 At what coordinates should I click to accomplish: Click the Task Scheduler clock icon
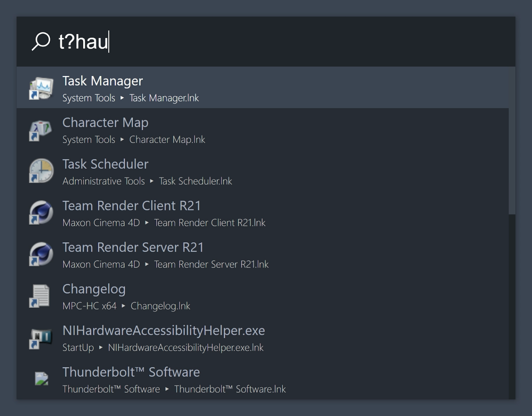[x=41, y=171]
